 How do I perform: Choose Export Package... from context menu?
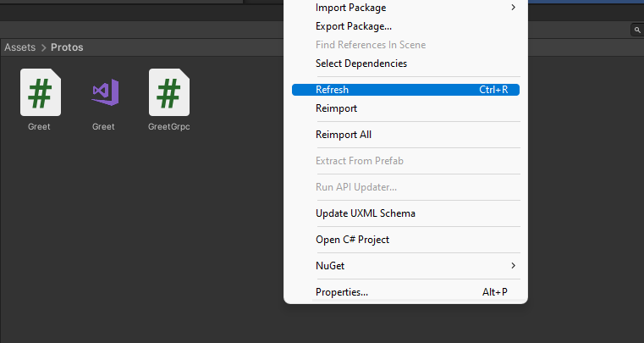(353, 26)
